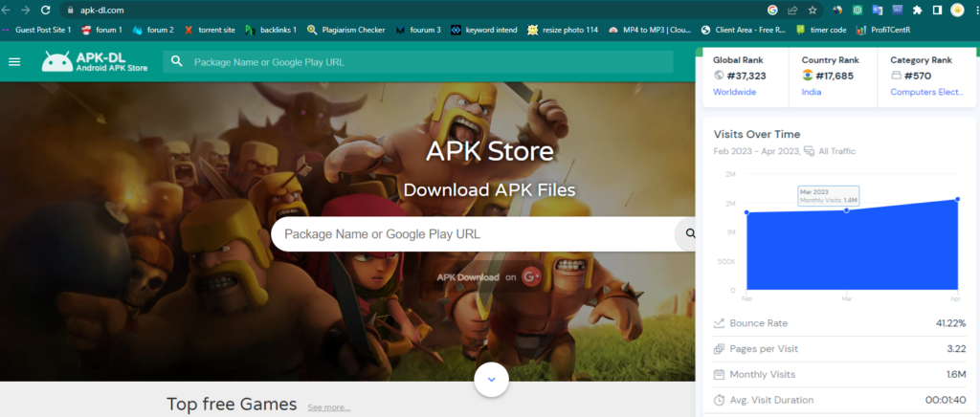
Task: Open Guest Post Site 1 bookmark
Action: click(x=37, y=30)
